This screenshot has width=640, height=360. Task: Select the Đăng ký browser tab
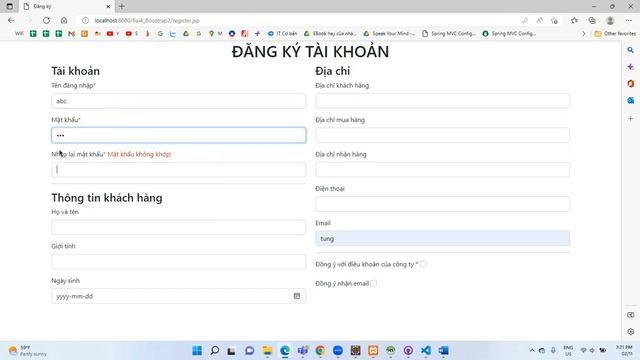coord(65,7)
